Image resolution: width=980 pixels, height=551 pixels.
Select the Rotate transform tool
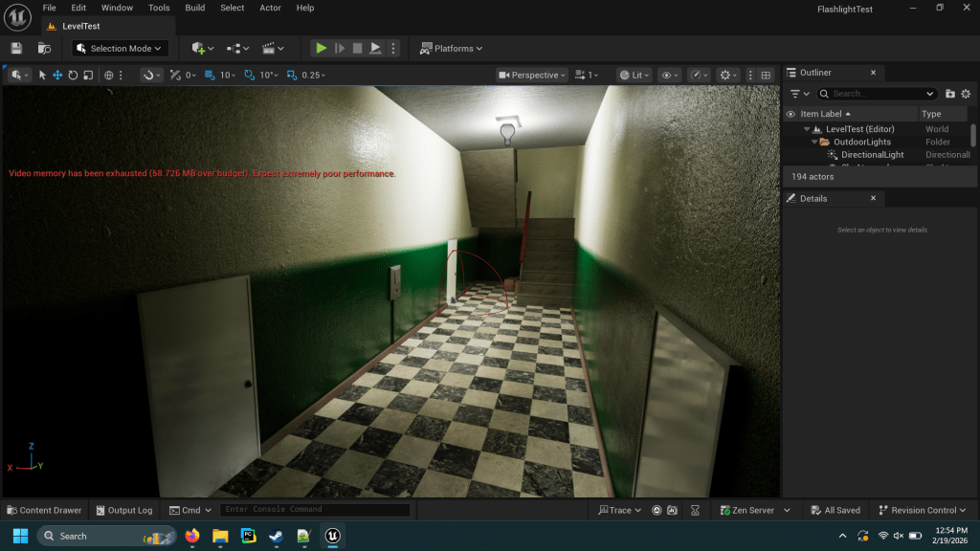73,75
